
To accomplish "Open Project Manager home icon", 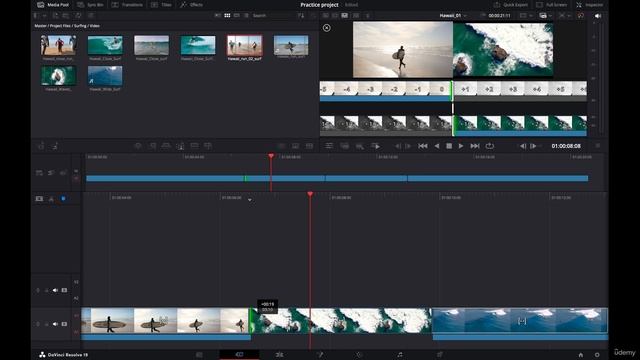I will 581,355.
